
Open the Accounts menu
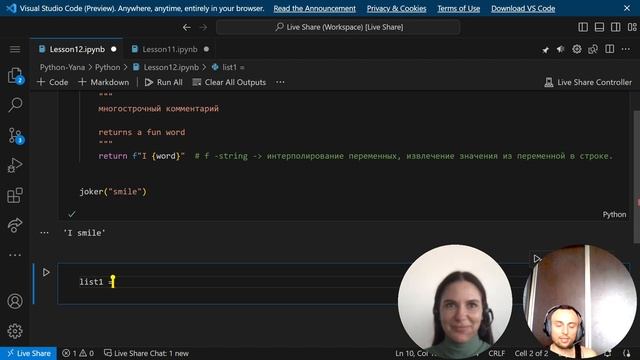(15, 301)
